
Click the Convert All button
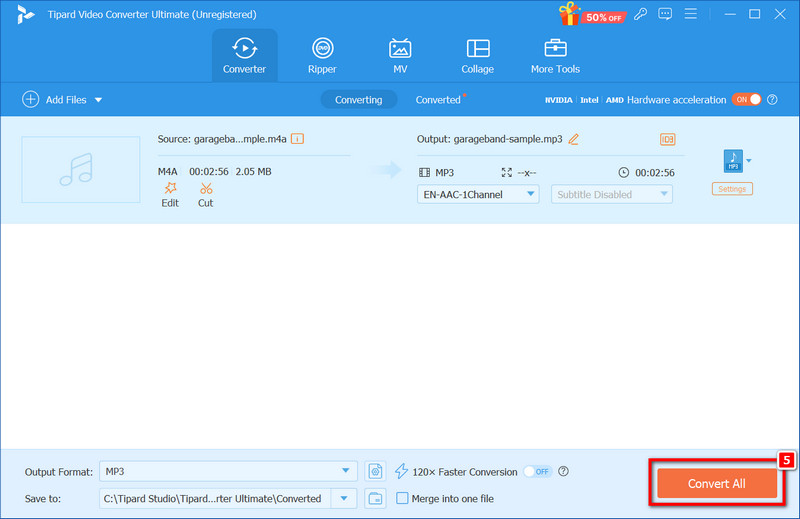pos(717,483)
